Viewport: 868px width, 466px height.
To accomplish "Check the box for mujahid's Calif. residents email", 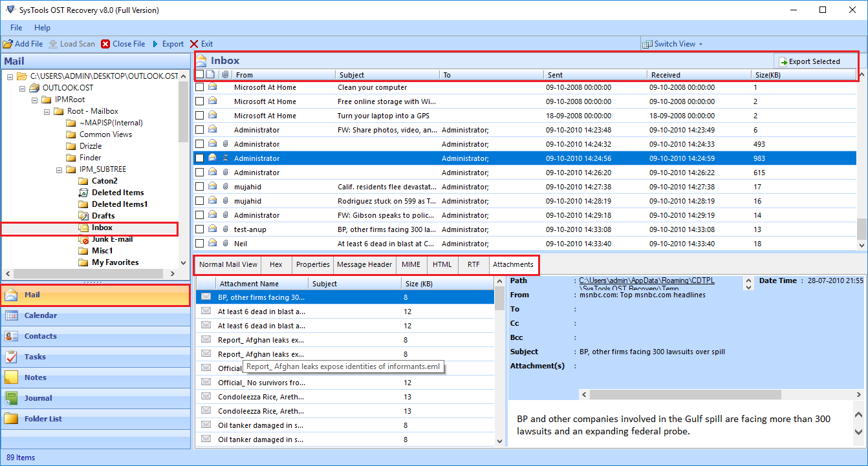I will click(x=200, y=187).
